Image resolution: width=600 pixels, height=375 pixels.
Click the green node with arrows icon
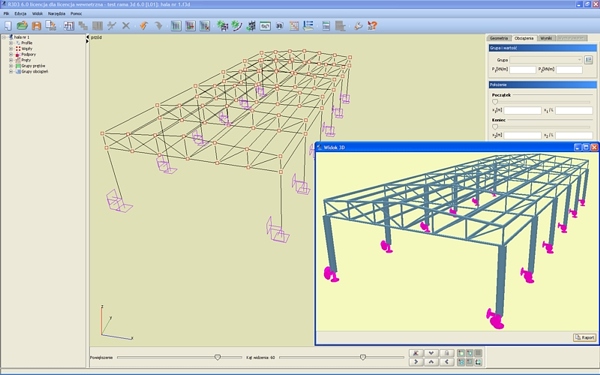click(222, 26)
